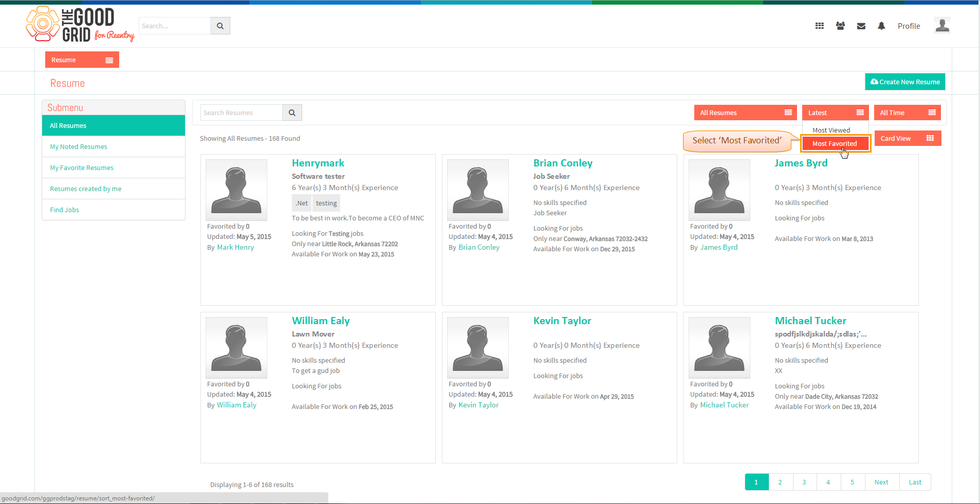Open Henrymark profile photo thumbnail

(x=236, y=190)
